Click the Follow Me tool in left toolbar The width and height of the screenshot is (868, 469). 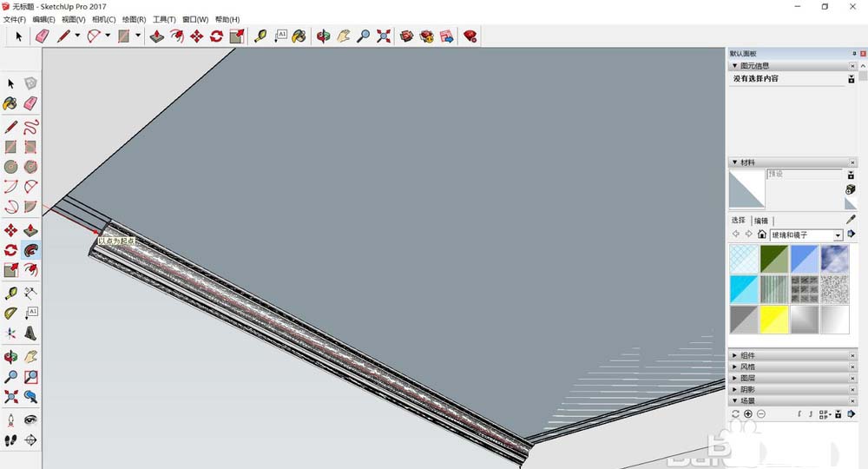30,249
